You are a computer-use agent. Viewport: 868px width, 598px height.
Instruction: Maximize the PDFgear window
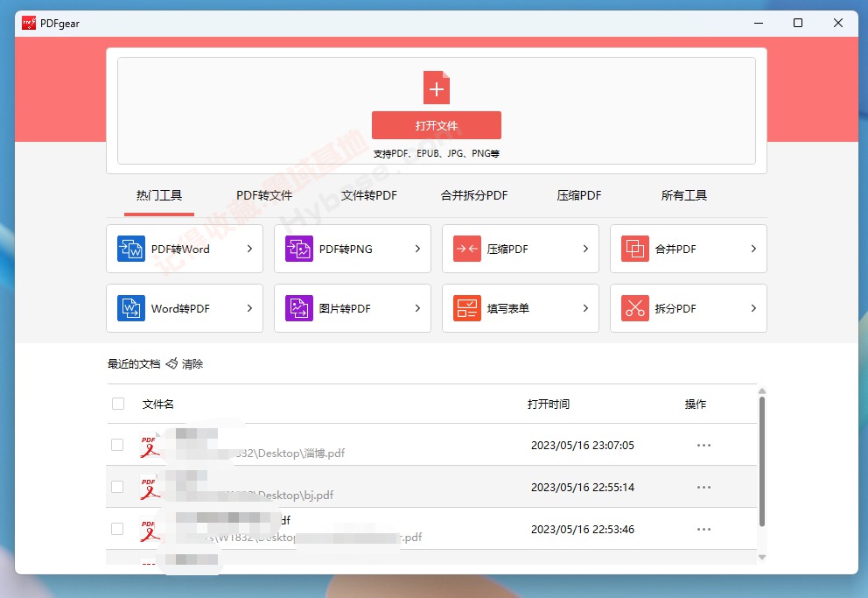tap(798, 23)
